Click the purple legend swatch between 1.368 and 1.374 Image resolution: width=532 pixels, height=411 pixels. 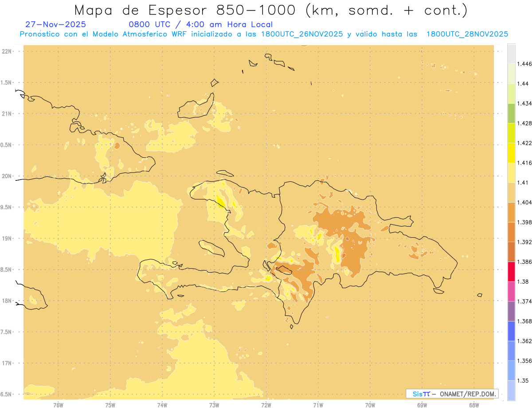pos(511,311)
